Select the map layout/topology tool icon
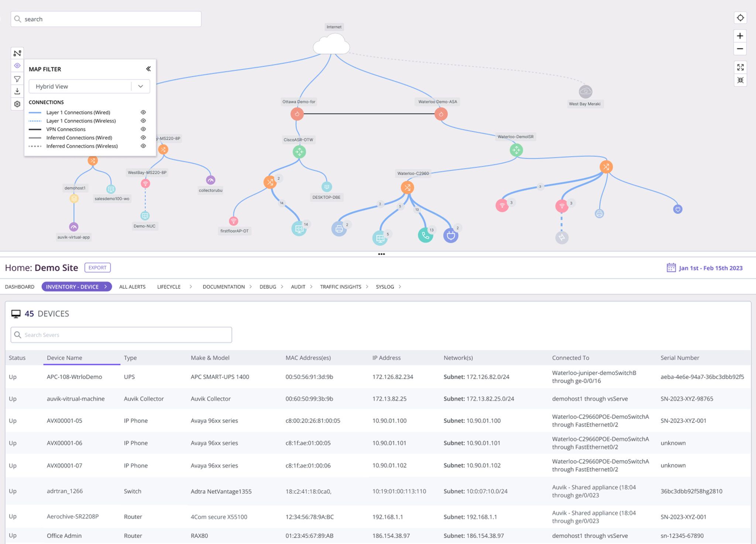The image size is (756, 544). click(x=17, y=53)
